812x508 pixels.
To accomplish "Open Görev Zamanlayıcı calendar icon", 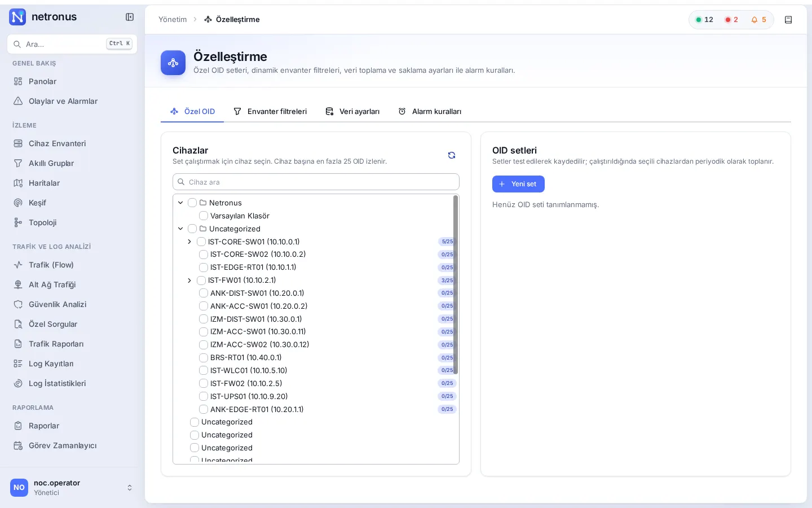I will (18, 445).
